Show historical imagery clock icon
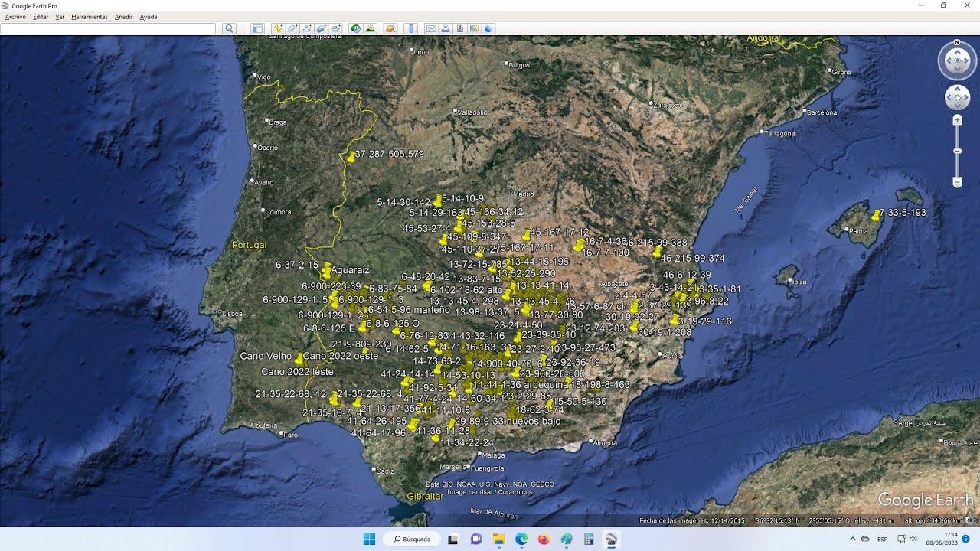980x551 pixels. click(x=356, y=28)
